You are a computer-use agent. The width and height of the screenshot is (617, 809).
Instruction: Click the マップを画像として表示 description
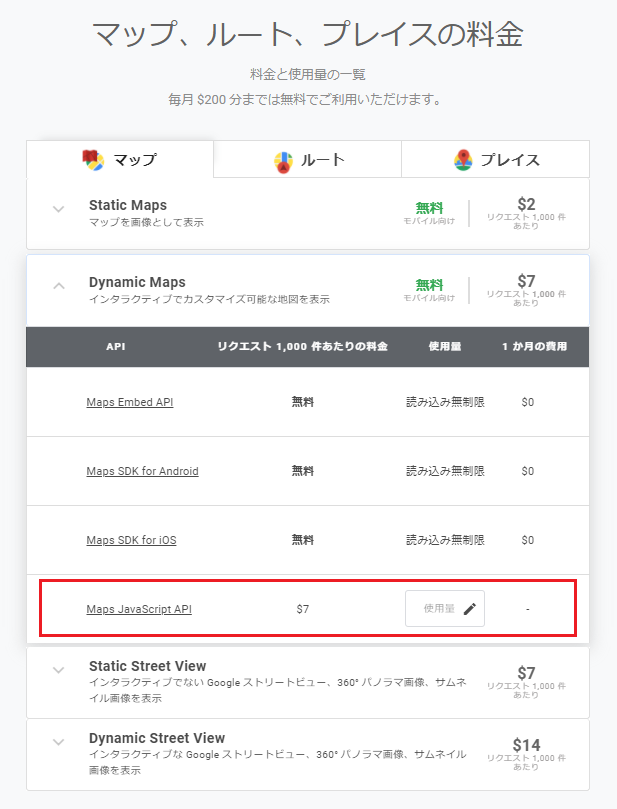[x=147, y=222]
